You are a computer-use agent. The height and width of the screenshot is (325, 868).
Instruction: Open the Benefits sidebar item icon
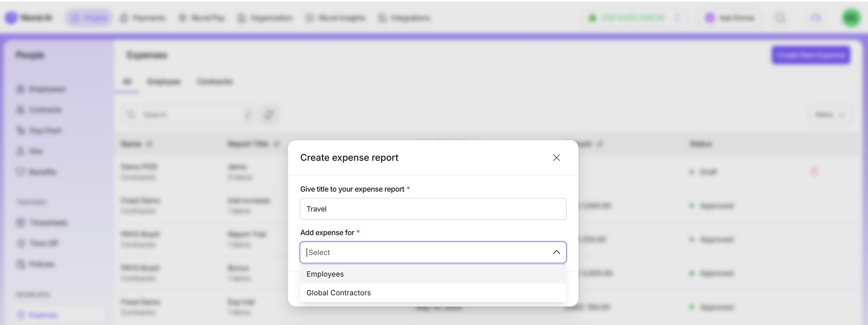tap(20, 172)
